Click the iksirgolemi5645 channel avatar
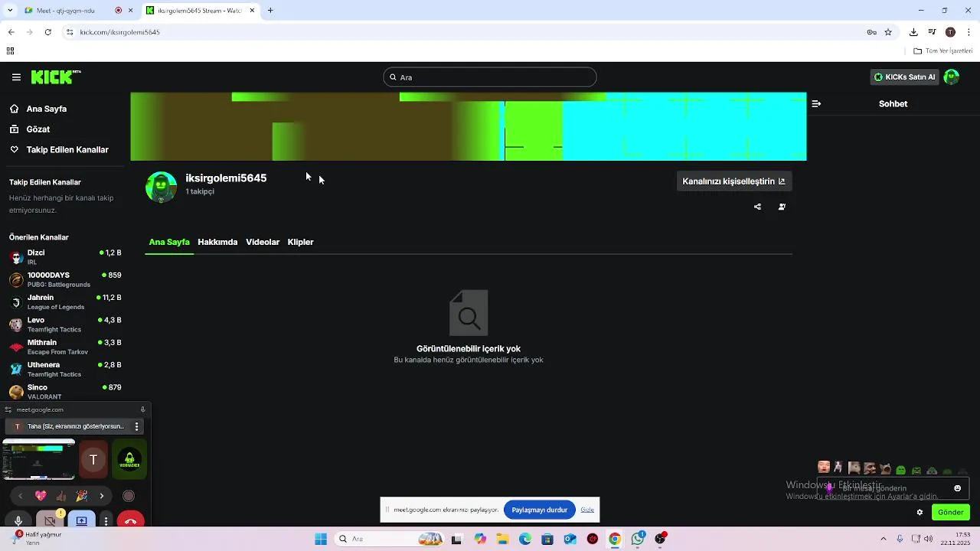The width and height of the screenshot is (980, 551). [x=161, y=187]
